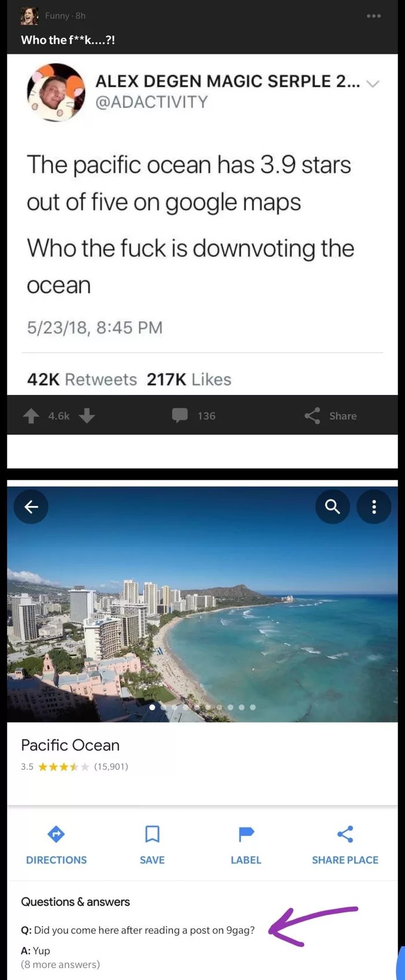Select the last photo carousel dot

[253, 707]
